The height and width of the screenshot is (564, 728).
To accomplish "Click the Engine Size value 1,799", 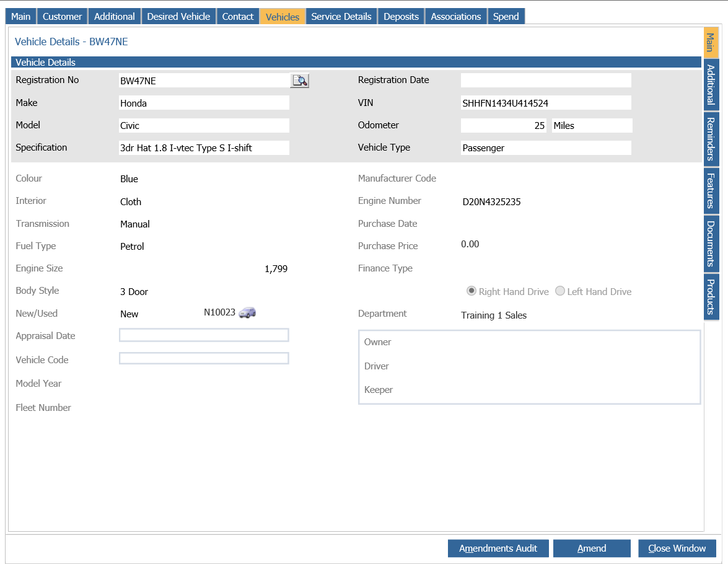I will tap(276, 268).
